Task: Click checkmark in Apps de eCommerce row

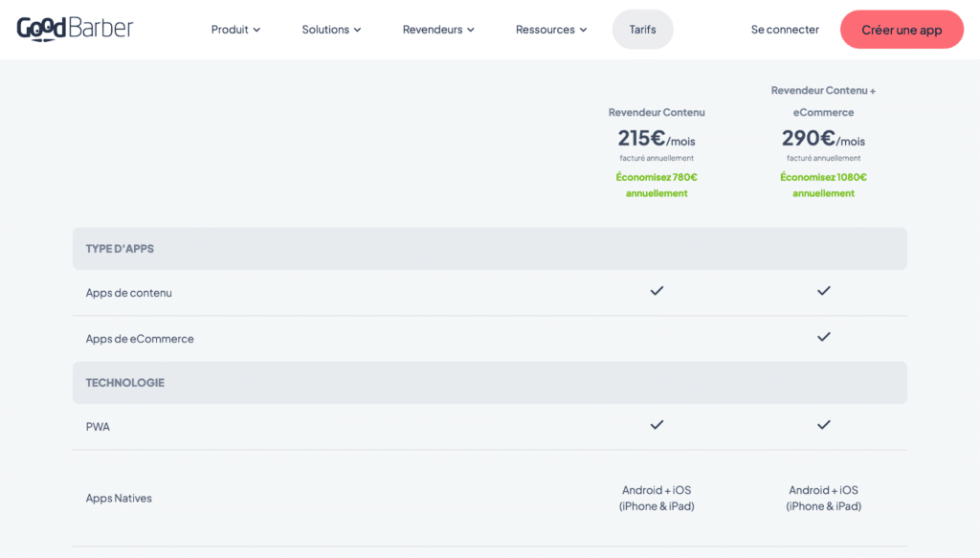Action: pos(823,337)
